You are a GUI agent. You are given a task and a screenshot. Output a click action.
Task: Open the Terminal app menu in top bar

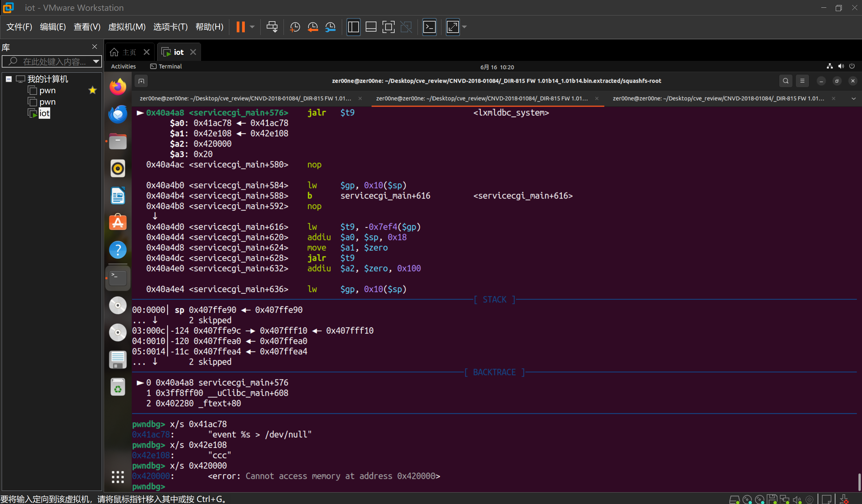pyautogui.click(x=166, y=66)
